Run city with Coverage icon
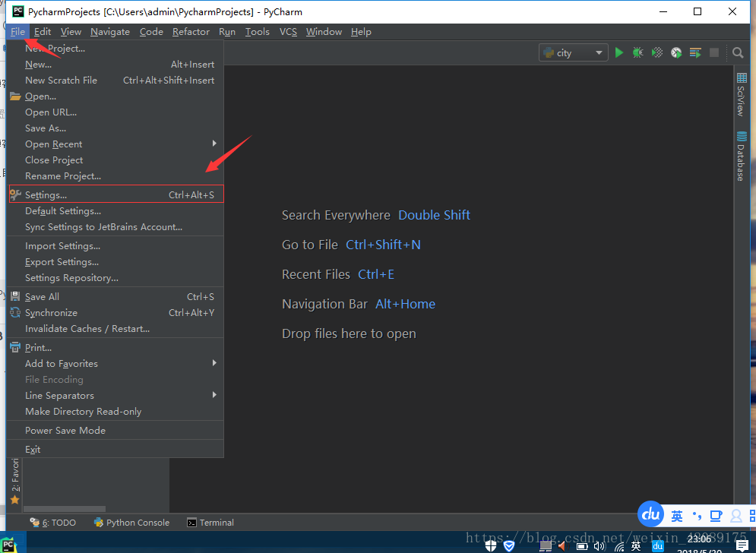The width and height of the screenshot is (756, 553). 657,52
